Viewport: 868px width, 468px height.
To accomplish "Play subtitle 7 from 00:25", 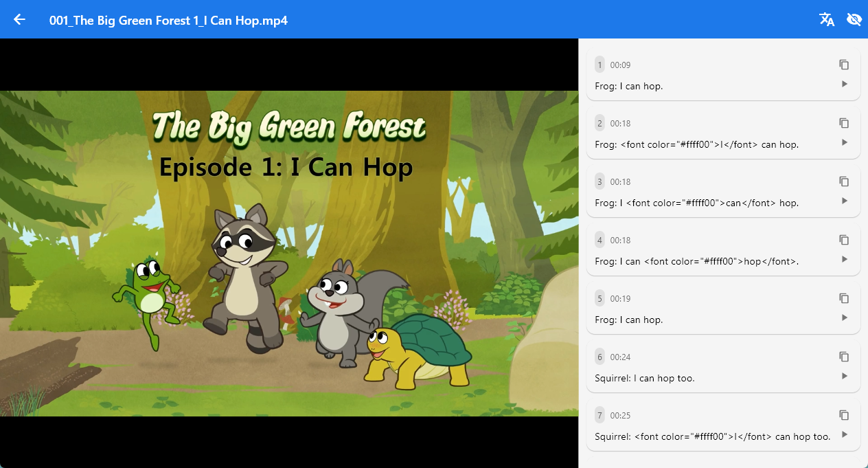I will 845,434.
